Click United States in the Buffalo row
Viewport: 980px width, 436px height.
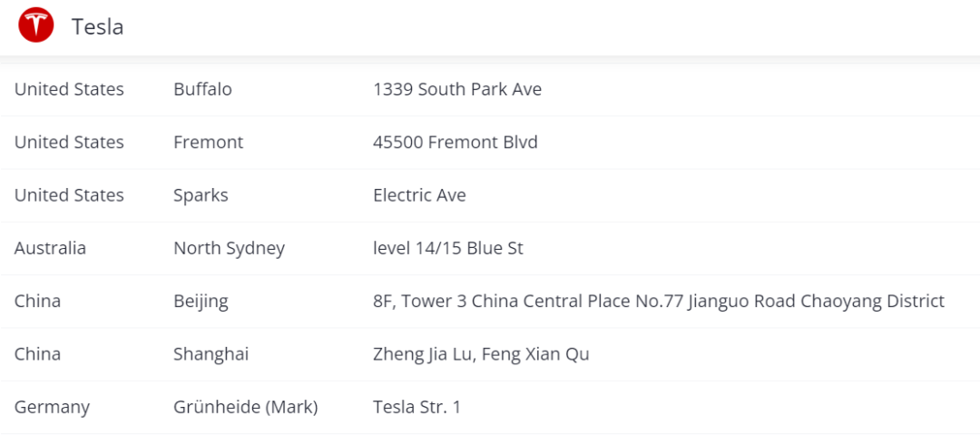coord(69,89)
